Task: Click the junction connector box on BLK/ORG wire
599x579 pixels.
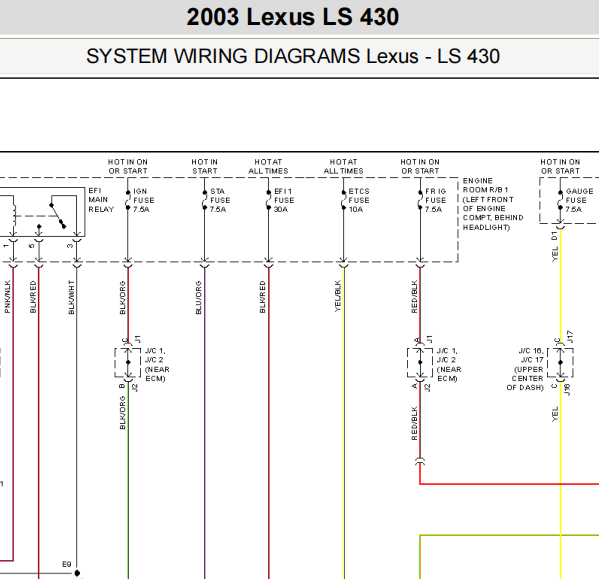Action: coord(128,362)
